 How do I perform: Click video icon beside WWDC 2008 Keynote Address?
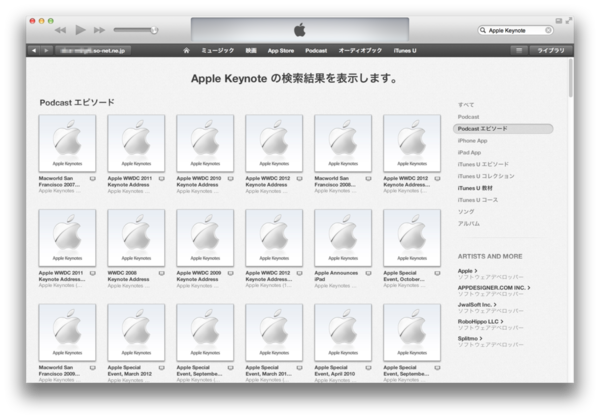tap(161, 273)
